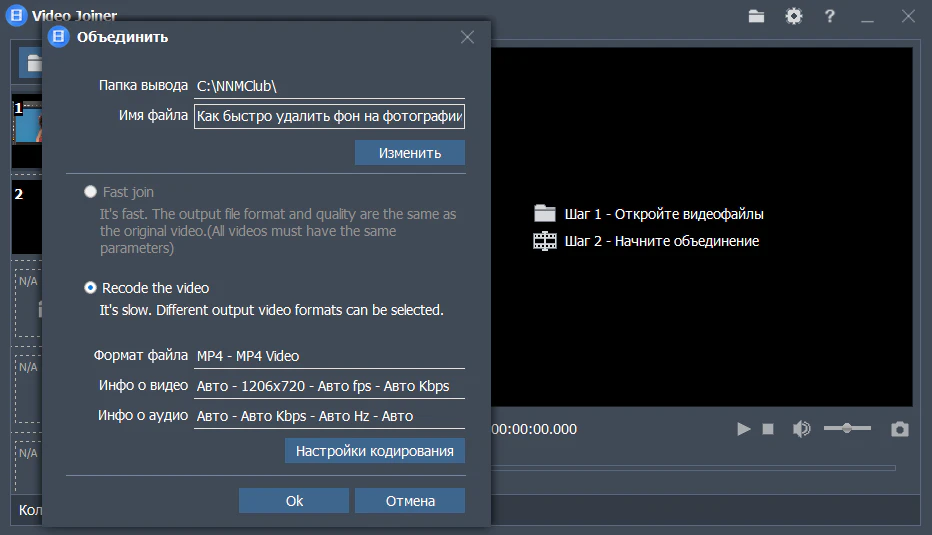Viewport: 932px width, 535px height.
Task: Select the Recode the video option
Action: [91, 288]
